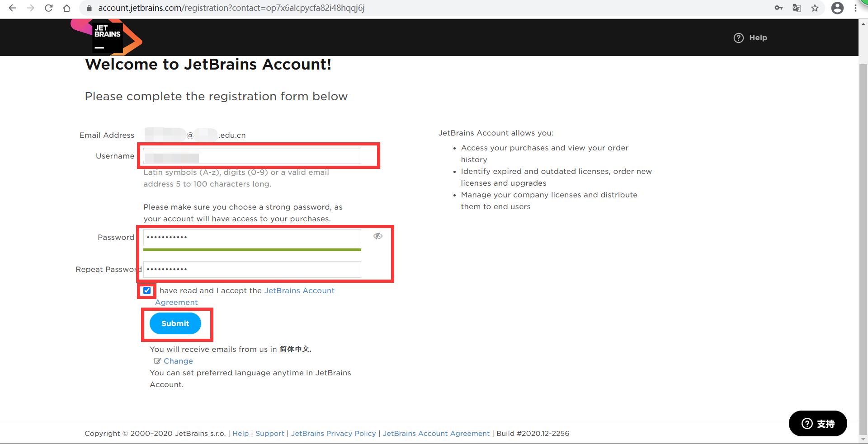Click the address bar URL
This screenshot has width=868, height=444.
click(231, 8)
